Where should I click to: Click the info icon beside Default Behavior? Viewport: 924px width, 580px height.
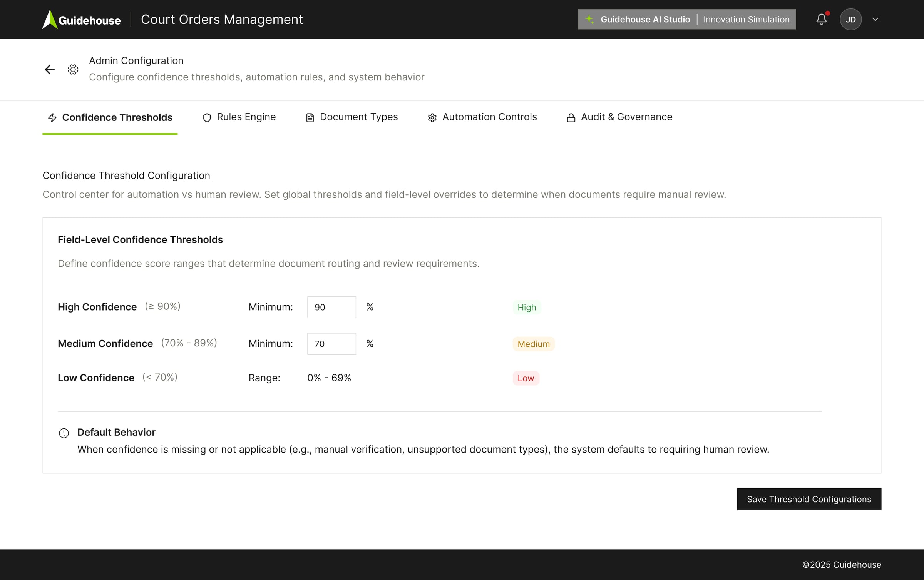[64, 433]
